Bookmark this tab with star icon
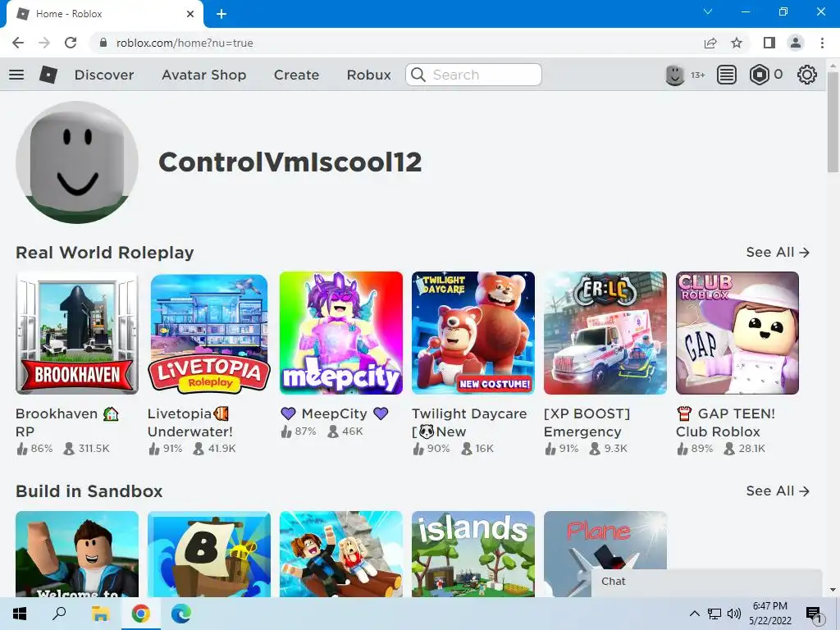Image resolution: width=840 pixels, height=630 pixels. [x=737, y=43]
